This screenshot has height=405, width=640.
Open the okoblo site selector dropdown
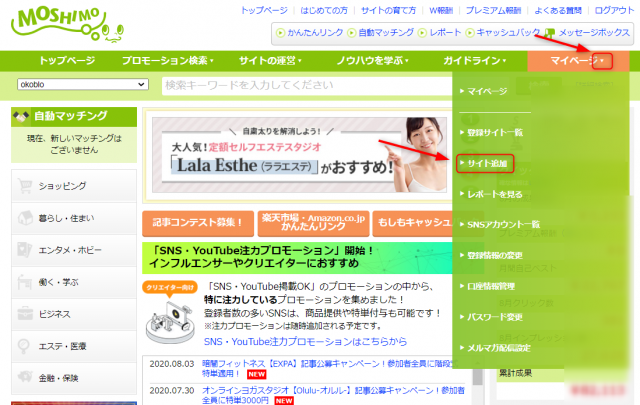pyautogui.click(x=82, y=85)
